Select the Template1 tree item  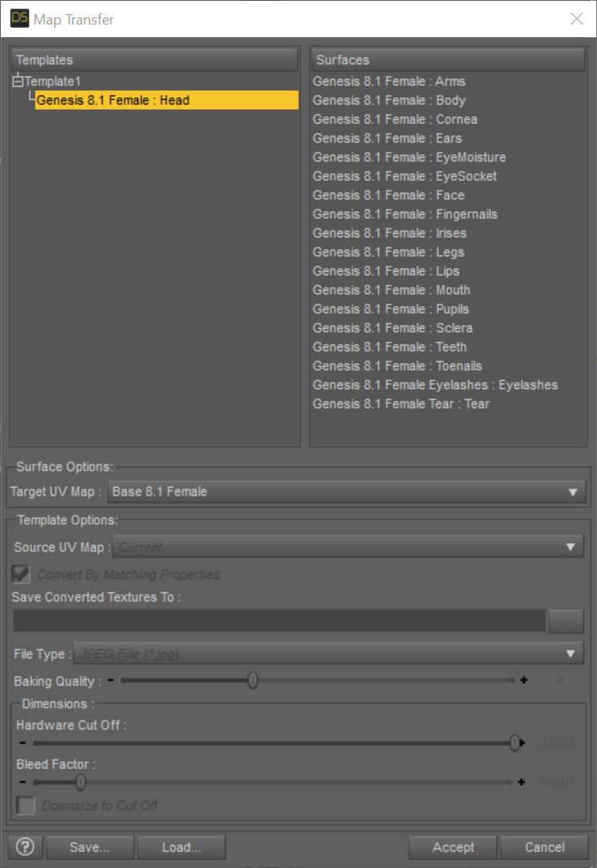pos(53,81)
